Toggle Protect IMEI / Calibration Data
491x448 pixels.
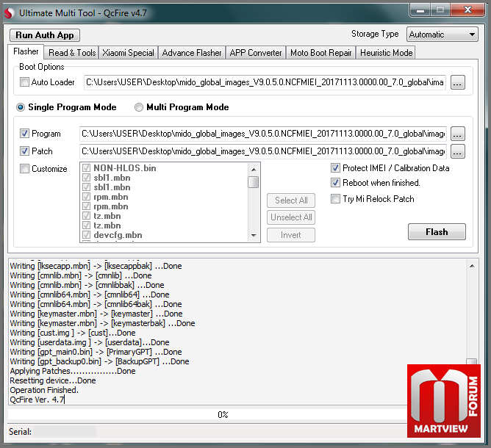335,168
